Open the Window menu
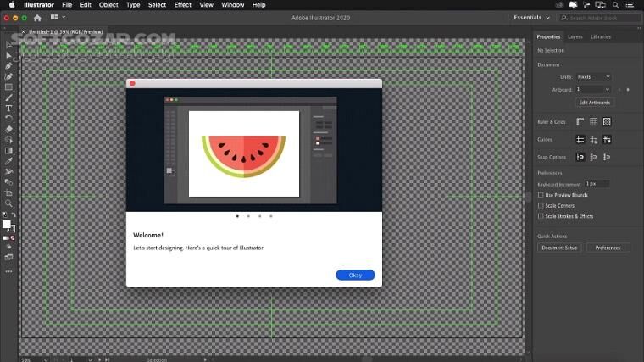This screenshot has height=362, width=644. pos(233,5)
